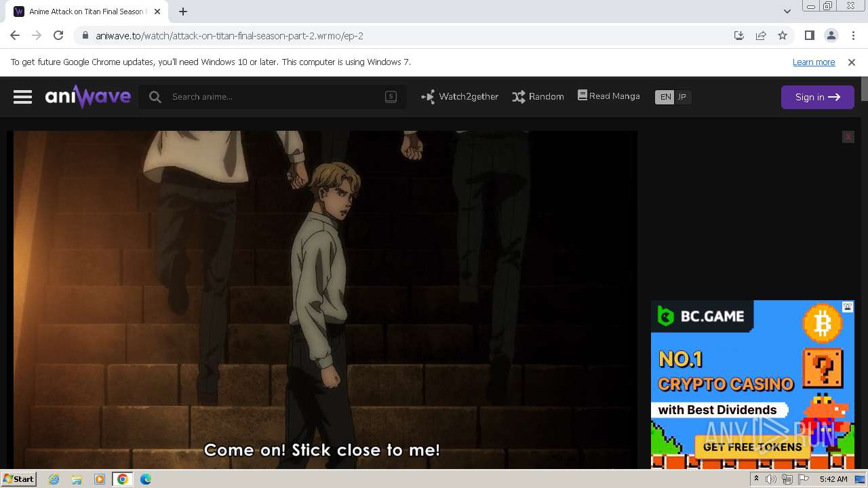Open File Explorer from taskbar
This screenshot has width=868, height=488.
click(x=77, y=479)
